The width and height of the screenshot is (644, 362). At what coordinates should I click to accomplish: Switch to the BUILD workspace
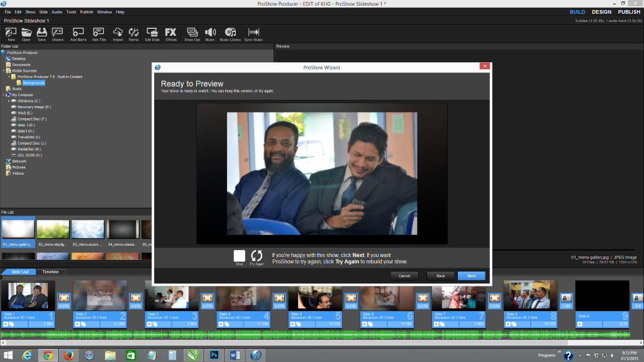pos(577,12)
